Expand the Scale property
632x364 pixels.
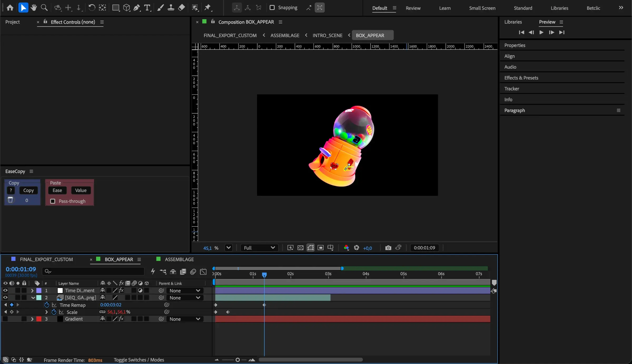click(46, 312)
